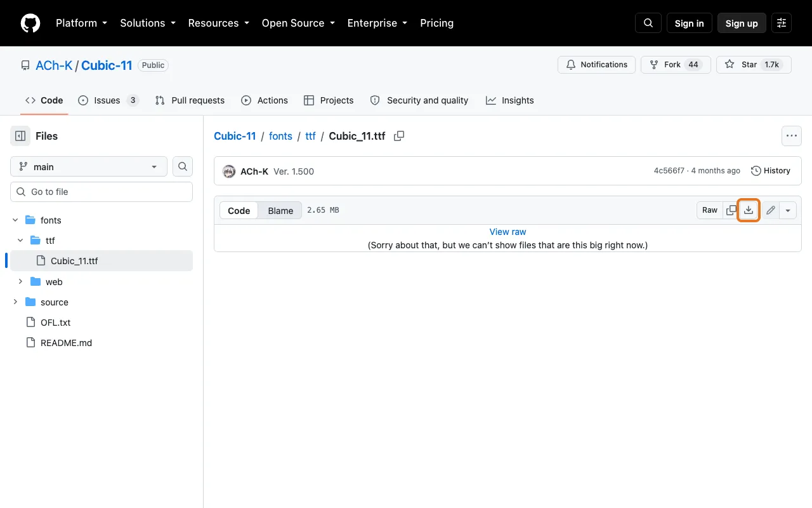The image size is (812, 508).
Task: Click the Raw button
Action: pos(710,210)
